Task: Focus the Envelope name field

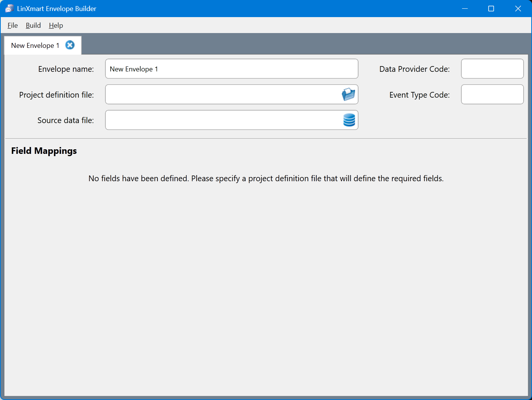Action: tap(232, 69)
